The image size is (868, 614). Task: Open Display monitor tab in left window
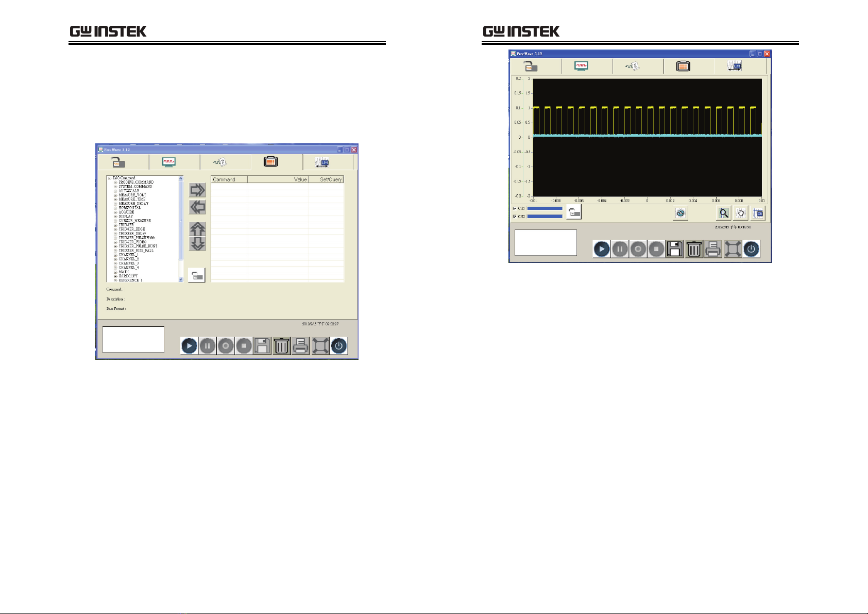click(174, 162)
